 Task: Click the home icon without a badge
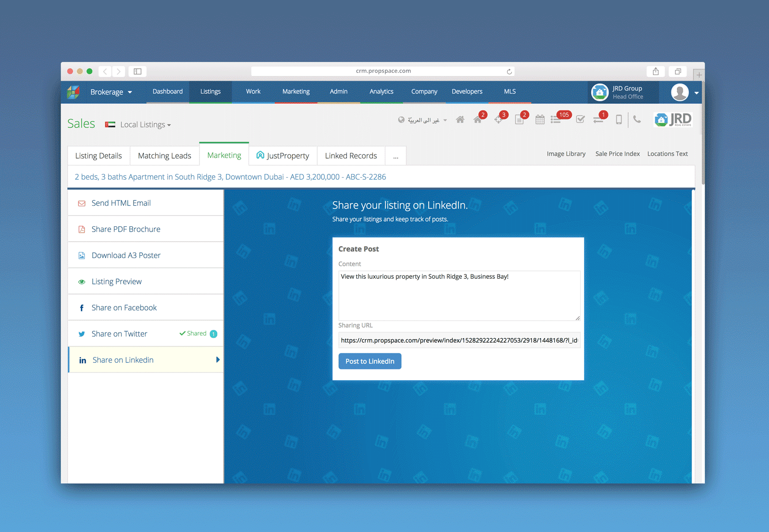coord(460,120)
